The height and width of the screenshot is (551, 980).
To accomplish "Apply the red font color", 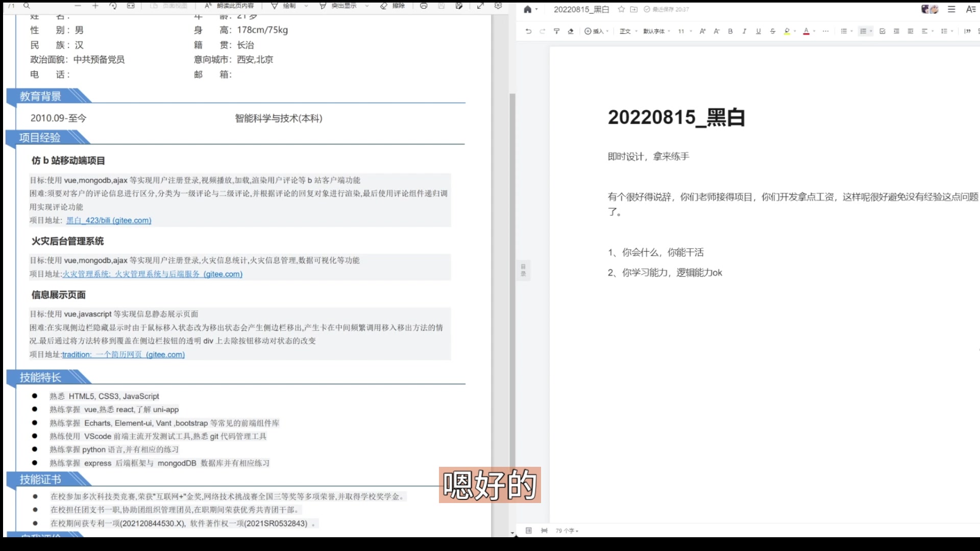I will point(806,31).
